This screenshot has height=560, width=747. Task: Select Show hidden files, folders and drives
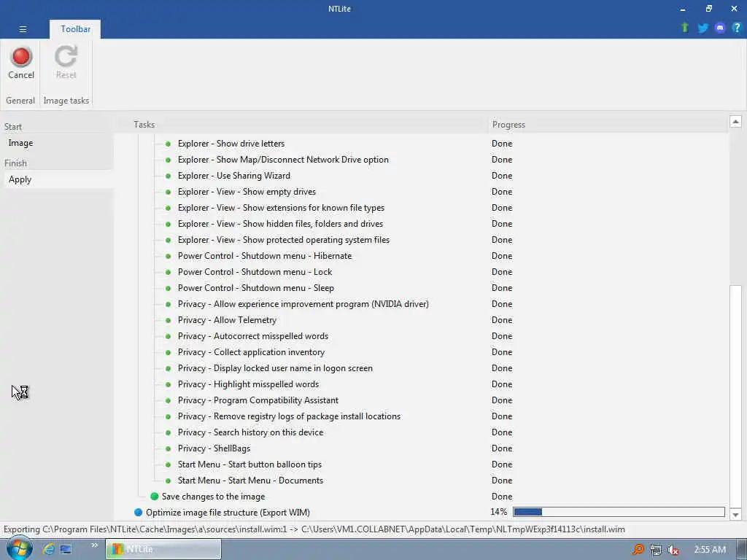pos(280,224)
